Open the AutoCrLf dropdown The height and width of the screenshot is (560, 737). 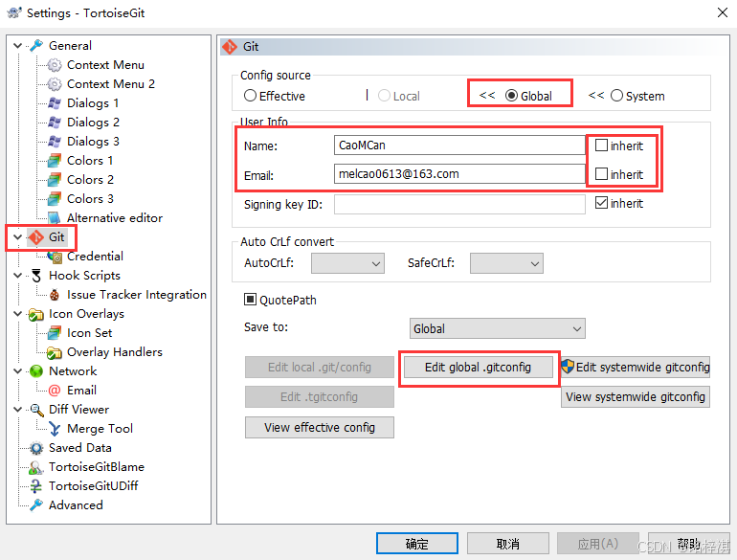347,263
